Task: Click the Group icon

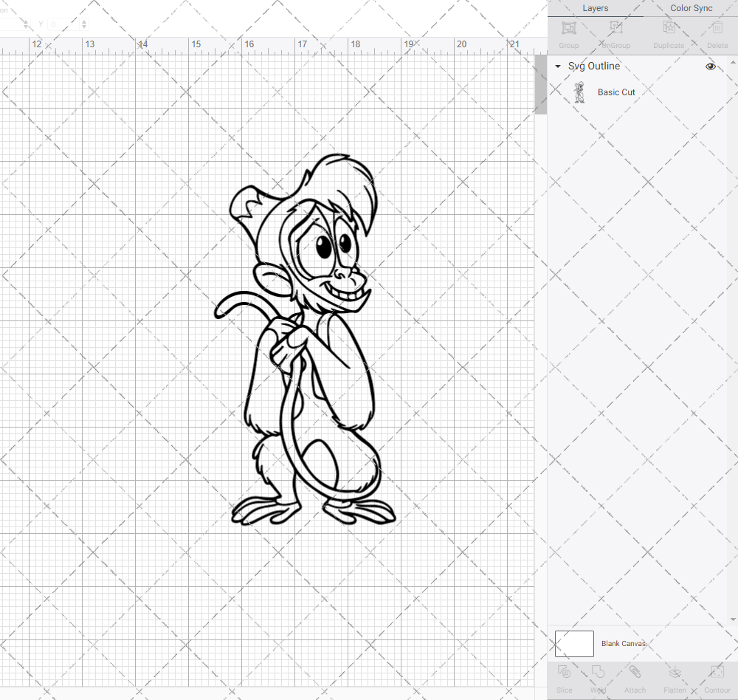Action: (568, 33)
